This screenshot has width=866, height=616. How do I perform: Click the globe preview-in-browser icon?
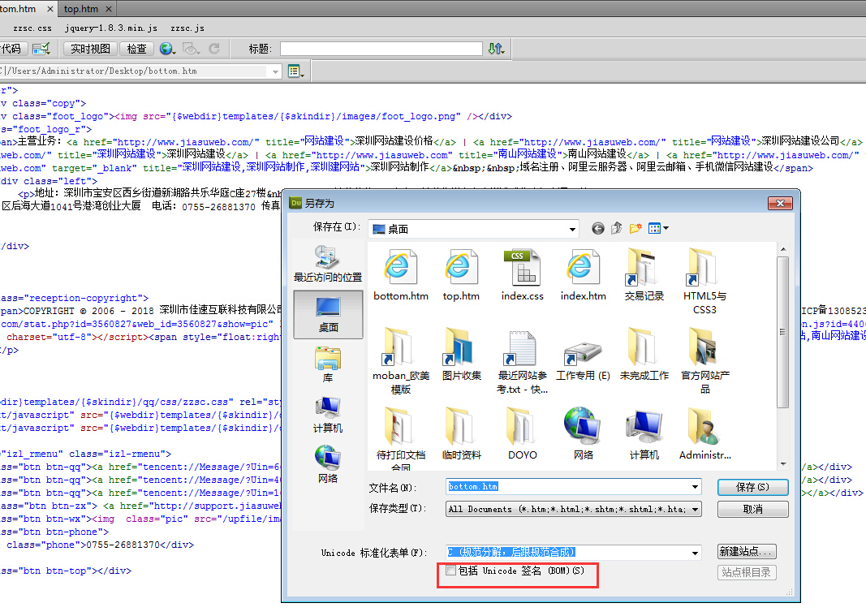(167, 50)
